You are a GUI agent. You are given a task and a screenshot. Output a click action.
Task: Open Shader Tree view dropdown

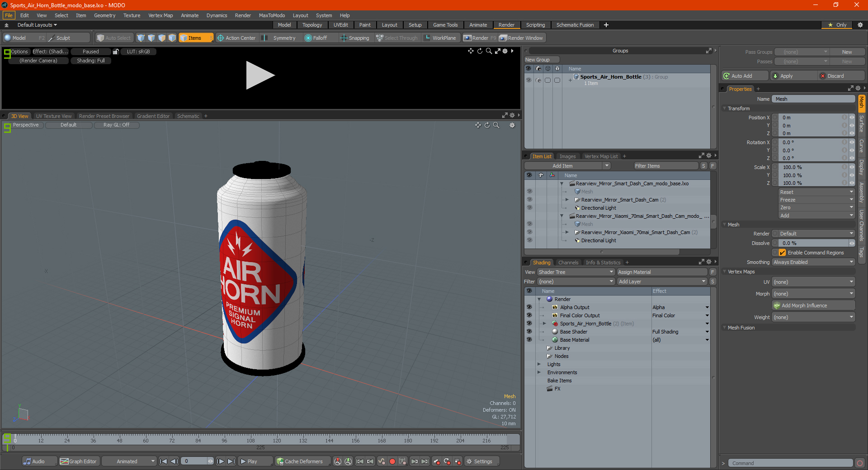[576, 272]
